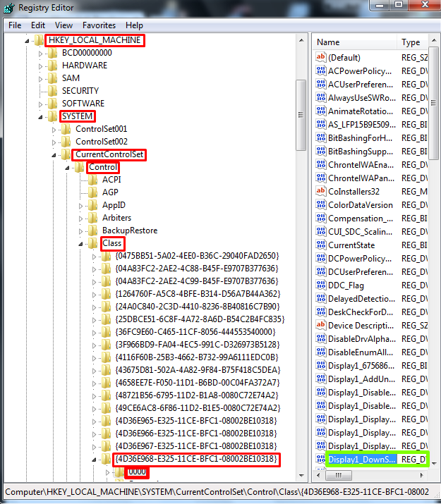The image size is (441, 504).
Task: Click the Display1_AddUn value icon
Action: [x=321, y=379]
